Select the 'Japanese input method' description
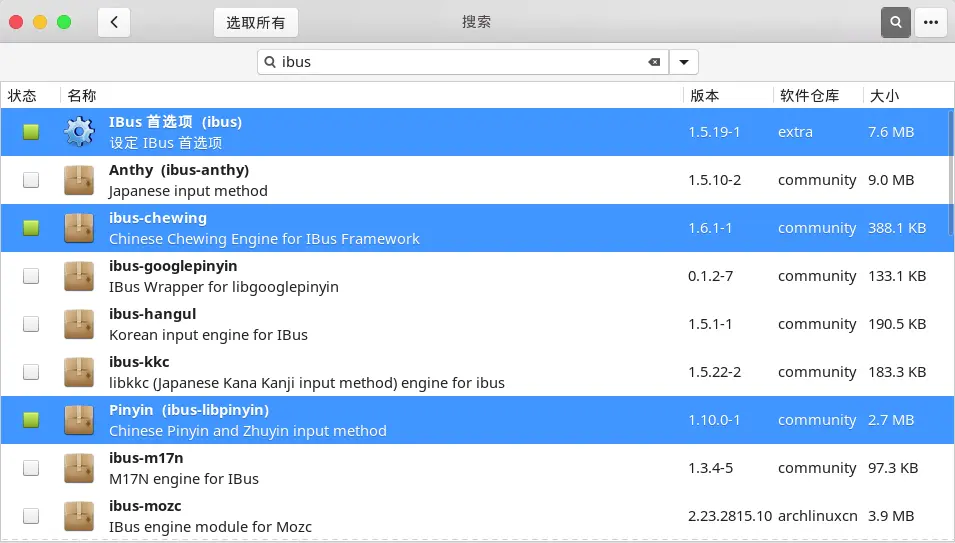 [188, 191]
